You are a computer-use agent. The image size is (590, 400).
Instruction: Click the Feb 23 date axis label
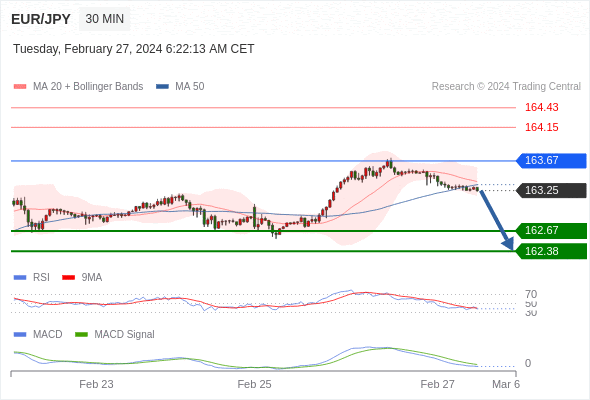96,384
